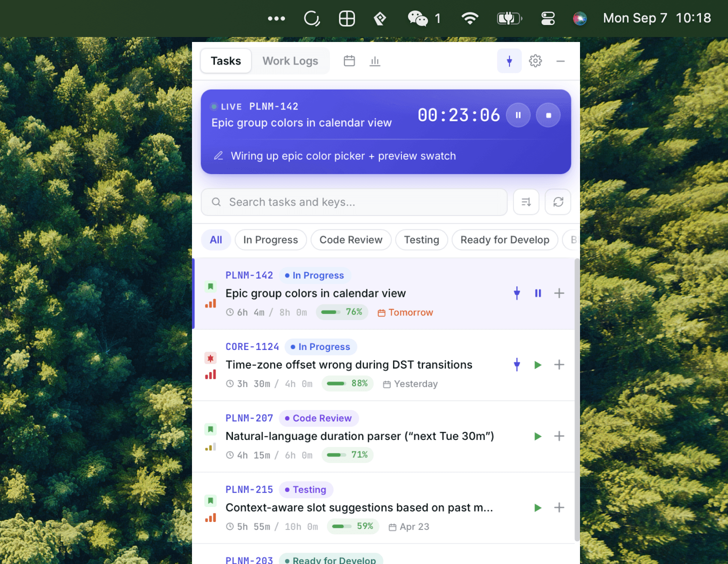Add work log for CORE-1124

pos(559,365)
